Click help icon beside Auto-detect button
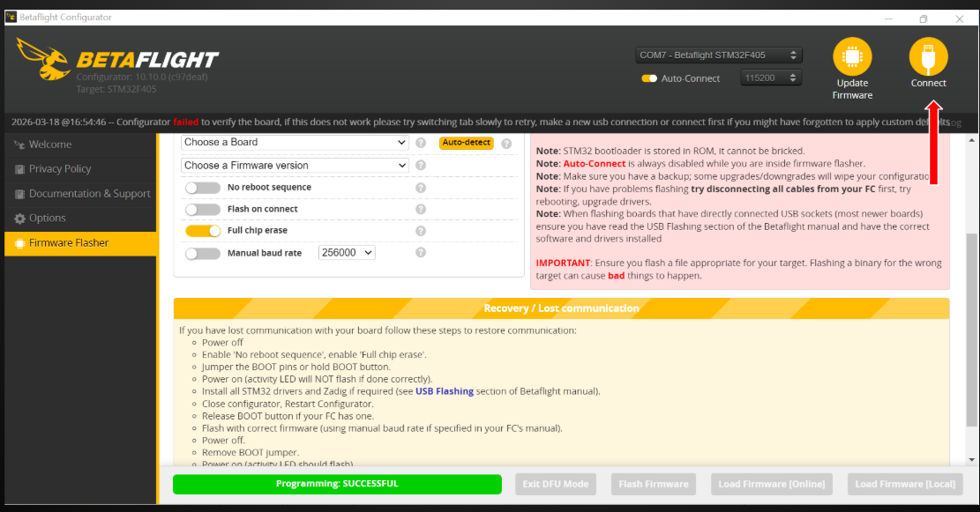Image resolution: width=980 pixels, height=512 pixels. pos(506,144)
